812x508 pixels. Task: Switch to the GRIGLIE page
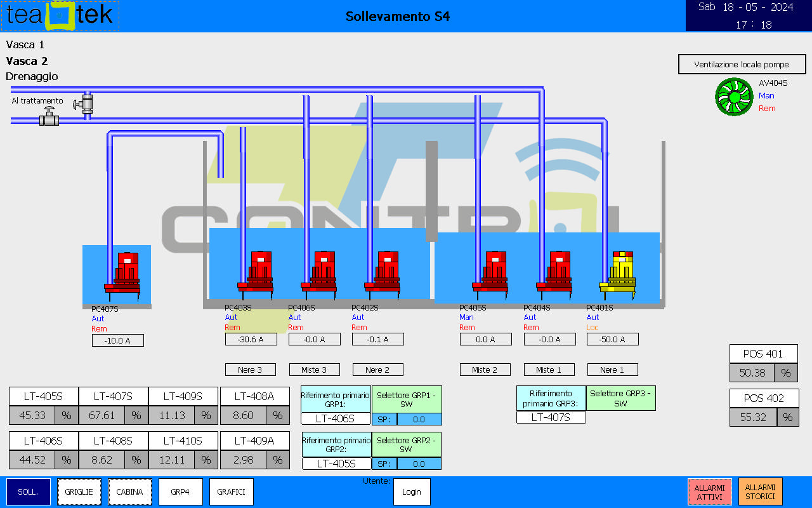pos(79,491)
